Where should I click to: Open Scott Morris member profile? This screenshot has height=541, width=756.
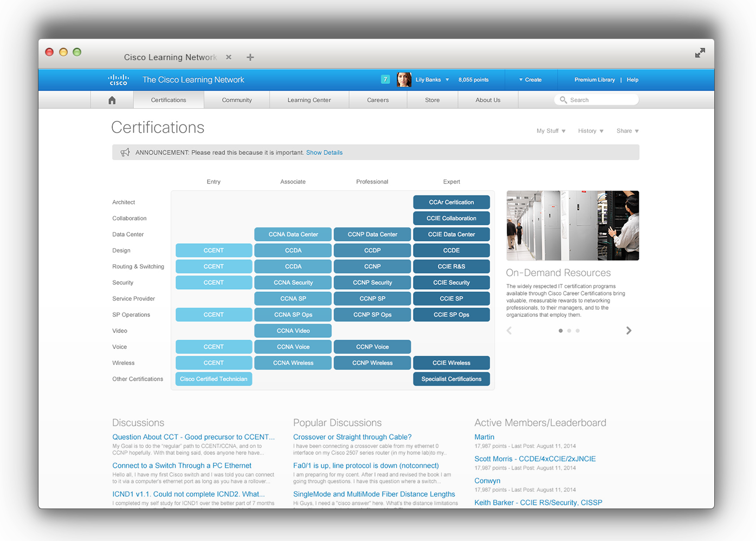point(535,459)
